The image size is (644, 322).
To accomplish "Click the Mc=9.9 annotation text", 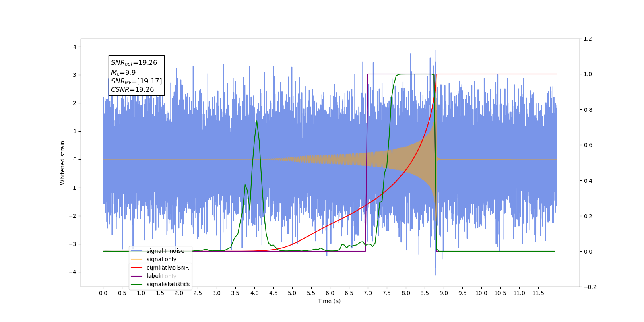I will (x=123, y=73).
